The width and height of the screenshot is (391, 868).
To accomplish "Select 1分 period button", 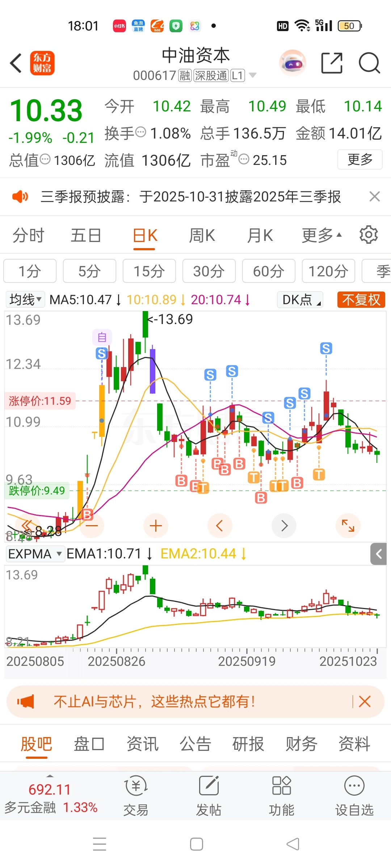I will tap(30, 271).
